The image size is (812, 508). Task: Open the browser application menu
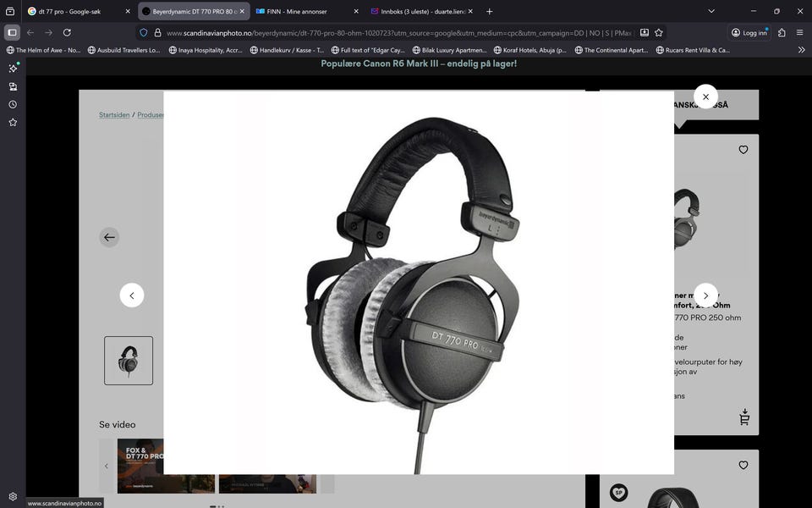(799, 33)
